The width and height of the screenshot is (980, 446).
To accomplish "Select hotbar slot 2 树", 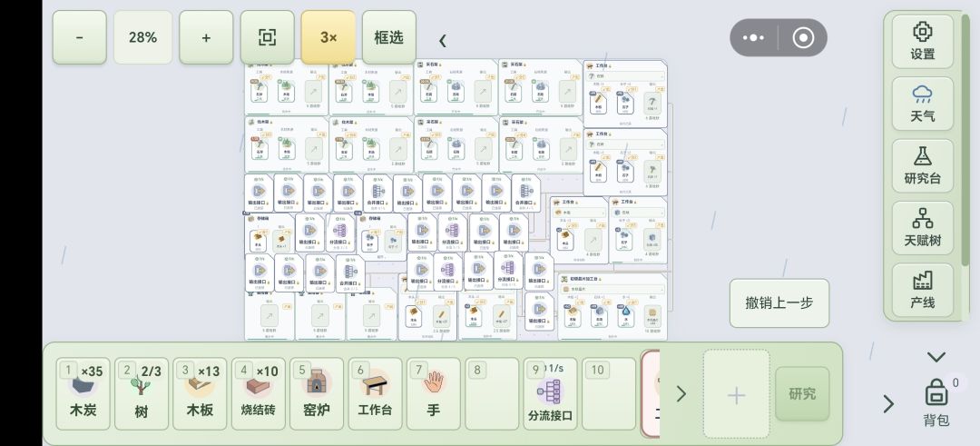I will (x=142, y=393).
